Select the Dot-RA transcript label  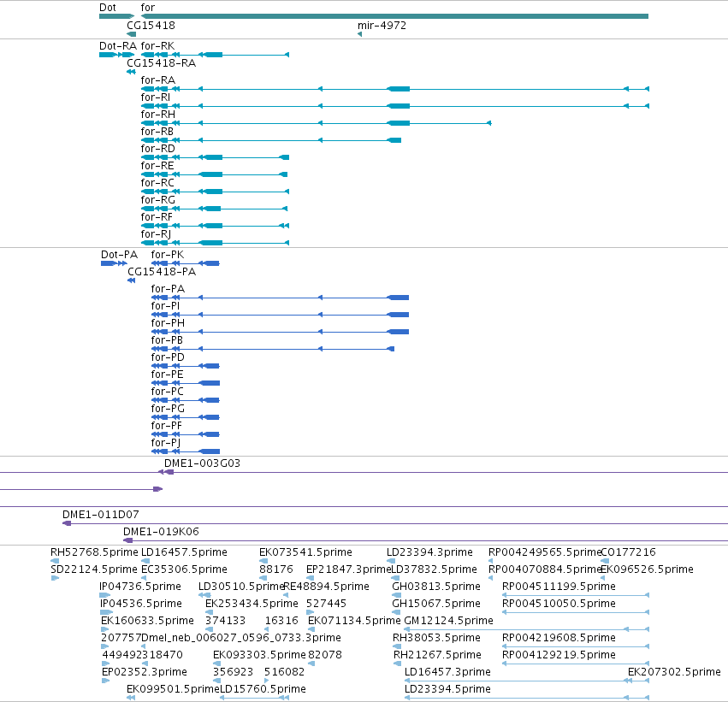[118, 46]
